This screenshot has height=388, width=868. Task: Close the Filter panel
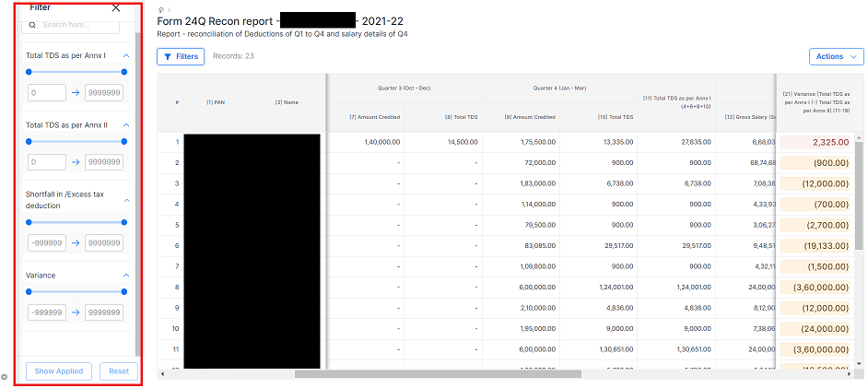click(x=115, y=7)
